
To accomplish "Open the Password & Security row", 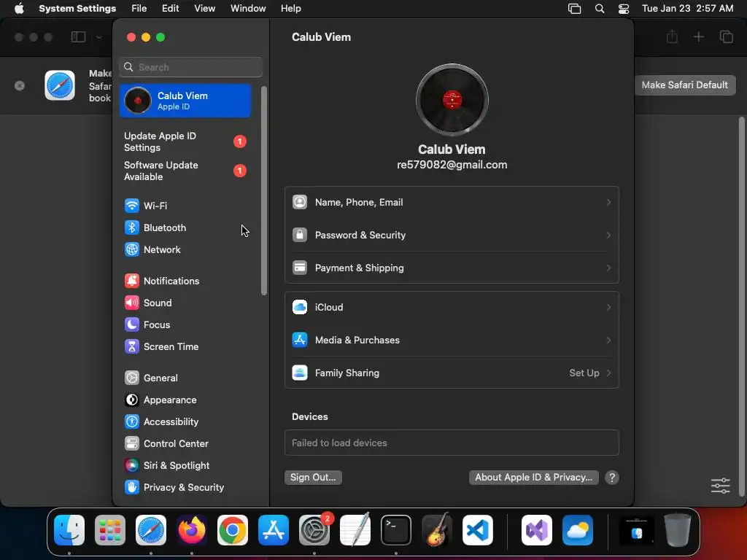I will tap(452, 236).
